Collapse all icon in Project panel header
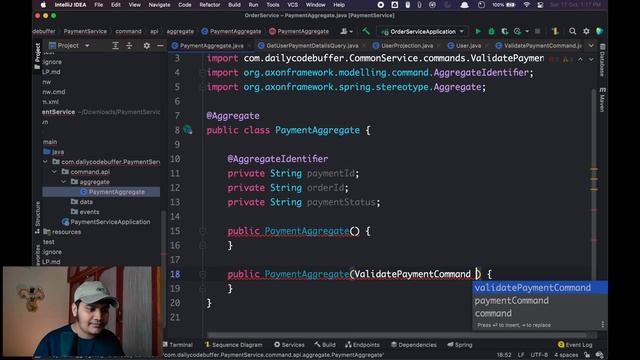 click(x=129, y=46)
